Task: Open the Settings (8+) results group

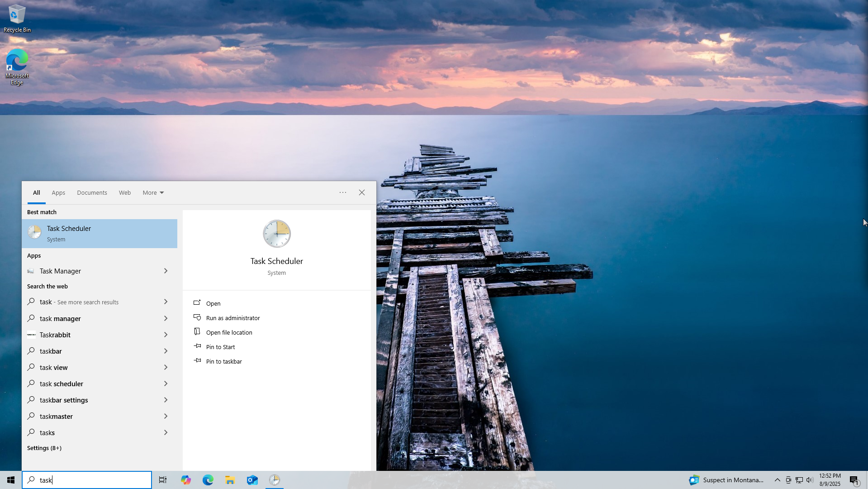Action: pyautogui.click(x=44, y=448)
